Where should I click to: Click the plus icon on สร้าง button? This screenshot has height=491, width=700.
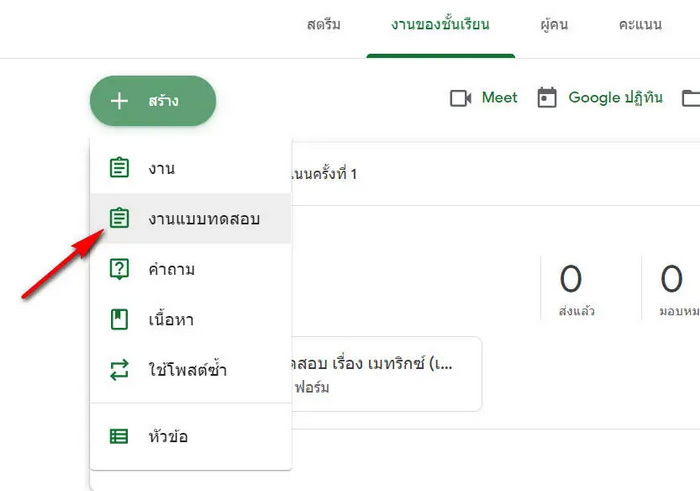(x=120, y=101)
